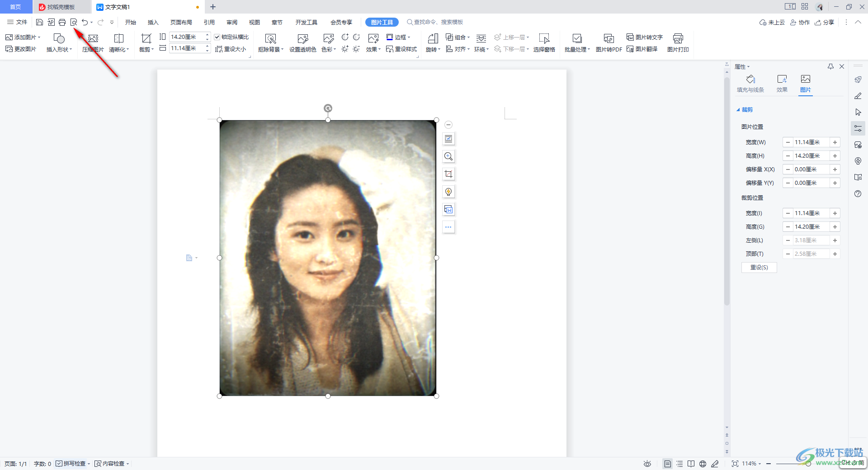The width and height of the screenshot is (868, 470).
Task: Click 图片翻译 image translate
Action: pyautogui.click(x=642, y=49)
